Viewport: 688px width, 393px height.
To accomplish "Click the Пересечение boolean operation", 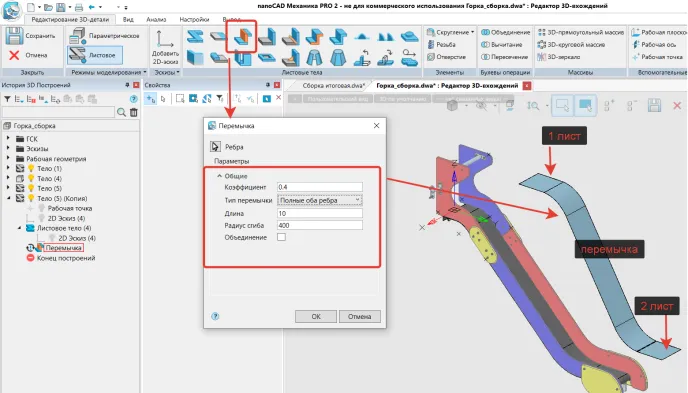I will tap(505, 57).
